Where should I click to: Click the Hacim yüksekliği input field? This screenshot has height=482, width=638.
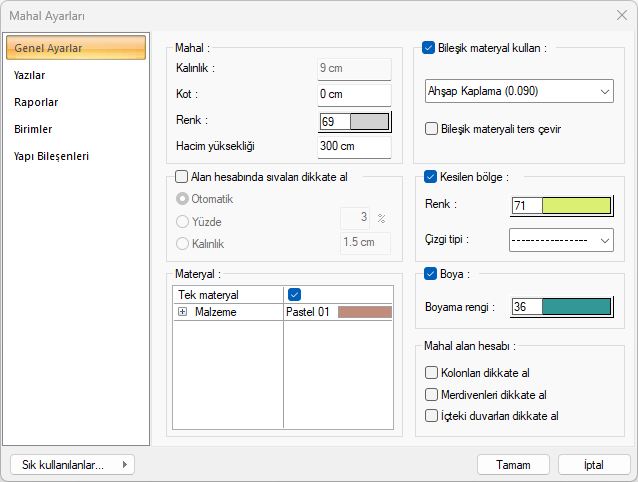(x=353, y=147)
